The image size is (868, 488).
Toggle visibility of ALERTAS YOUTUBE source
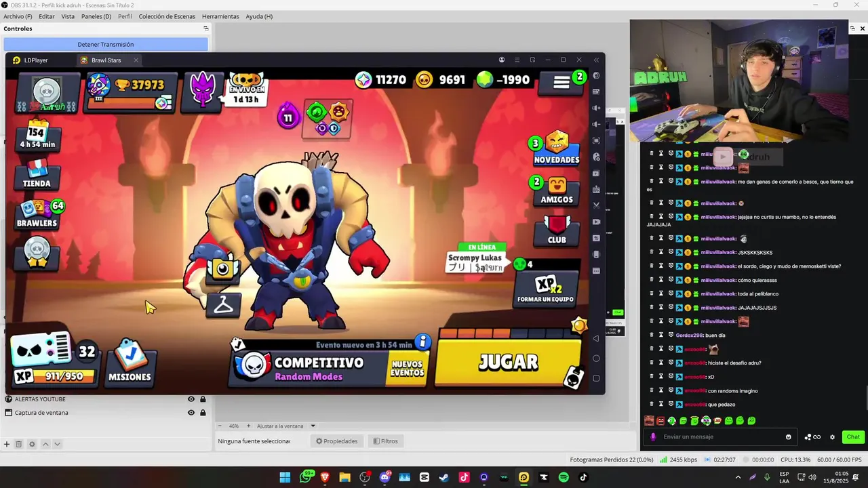pyautogui.click(x=191, y=399)
